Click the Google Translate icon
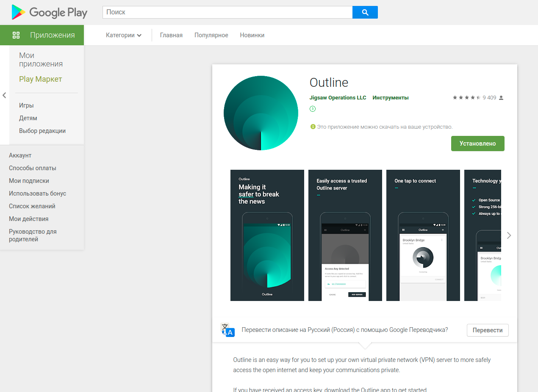The image size is (538, 392). point(227,330)
